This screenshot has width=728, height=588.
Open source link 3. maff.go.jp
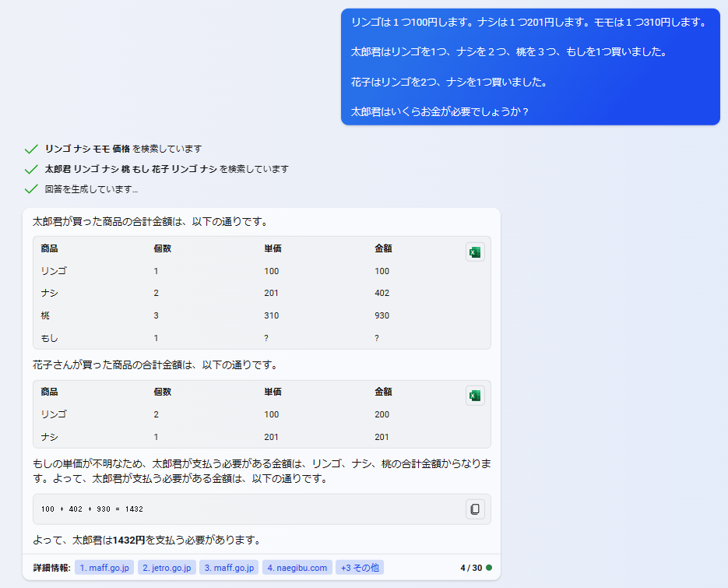click(x=229, y=568)
